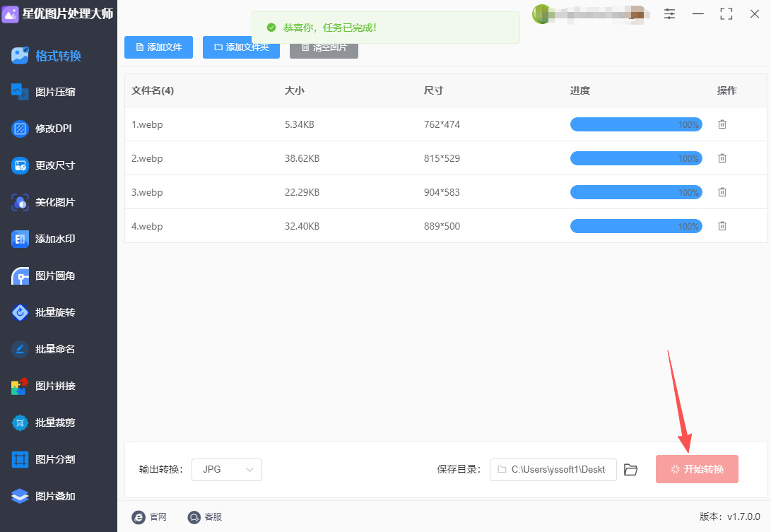Click the 图片拼接 puzzle stitch icon
The width and height of the screenshot is (771, 532).
tap(20, 386)
